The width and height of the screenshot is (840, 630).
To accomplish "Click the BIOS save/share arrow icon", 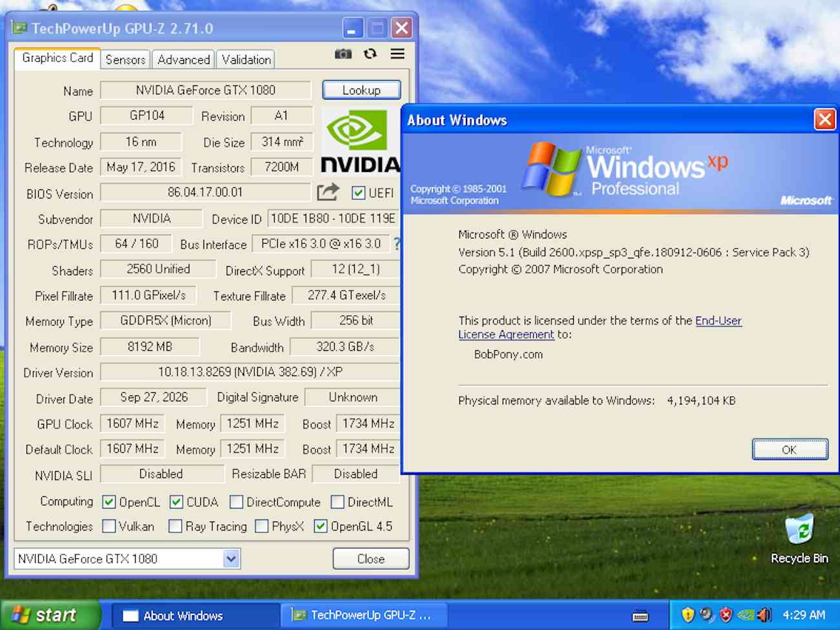I will pos(328,192).
